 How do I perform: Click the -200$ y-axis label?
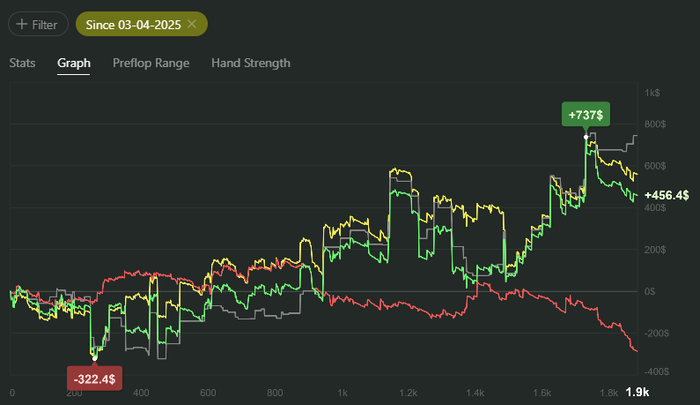(x=655, y=334)
